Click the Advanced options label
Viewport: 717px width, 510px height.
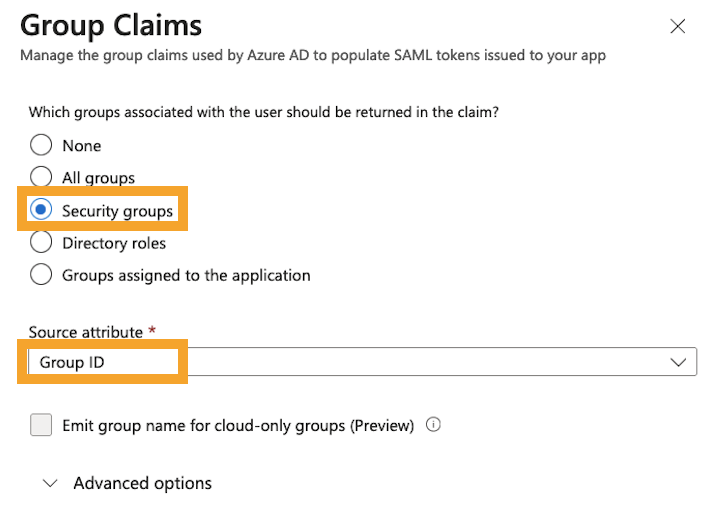click(143, 483)
